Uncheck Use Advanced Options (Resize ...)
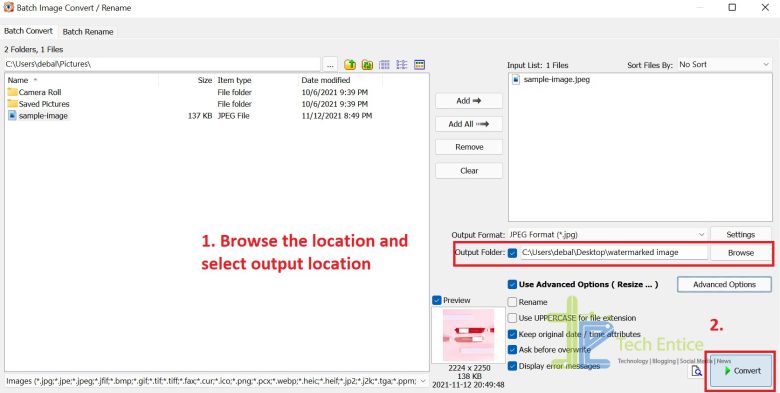Screen dimensions: 780x393 click(512, 285)
